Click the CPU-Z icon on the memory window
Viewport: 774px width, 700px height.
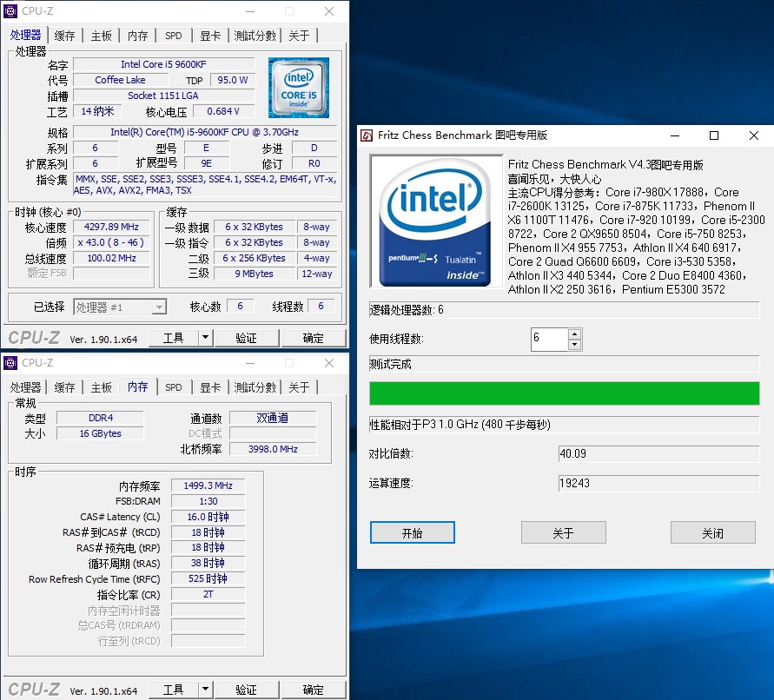[x=10, y=362]
